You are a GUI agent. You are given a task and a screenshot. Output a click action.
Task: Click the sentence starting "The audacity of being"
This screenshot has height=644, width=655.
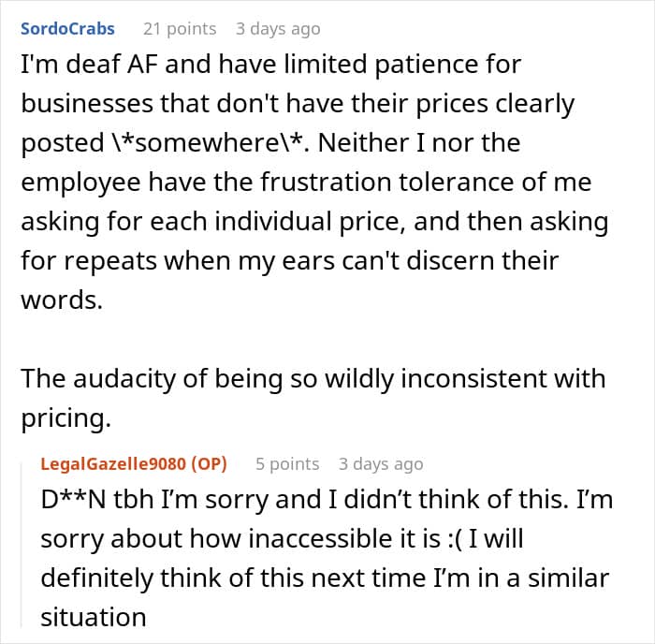313,398
